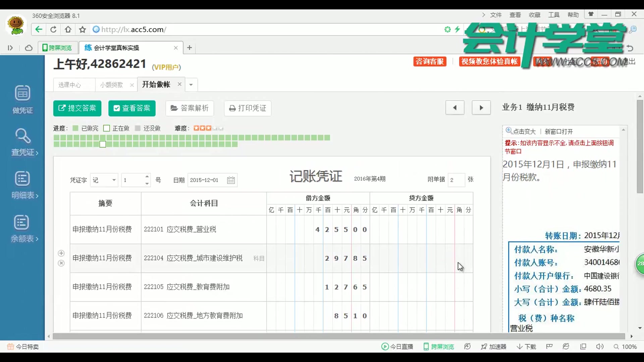Open the 加速器 accelerator tool
The height and width of the screenshot is (362, 644).
(x=493, y=347)
